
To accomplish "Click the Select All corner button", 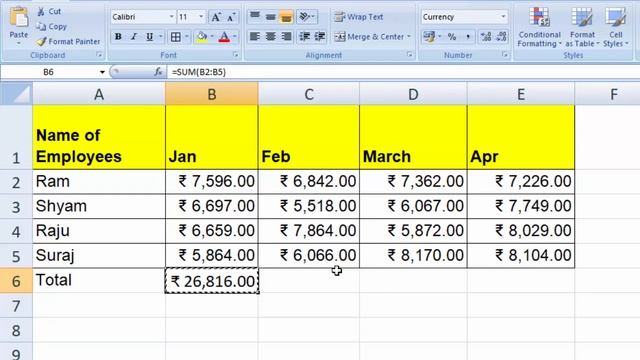I will [16, 94].
